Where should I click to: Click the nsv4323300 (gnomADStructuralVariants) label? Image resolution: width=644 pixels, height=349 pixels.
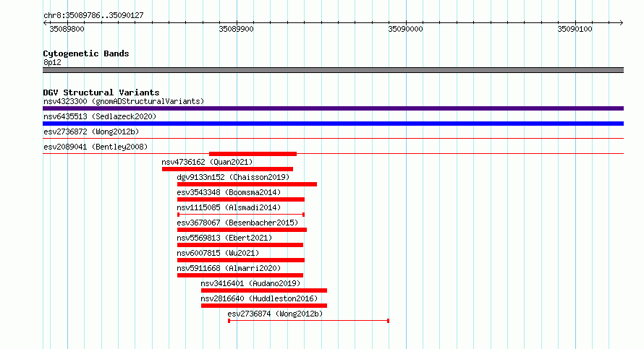pyautogui.click(x=124, y=101)
